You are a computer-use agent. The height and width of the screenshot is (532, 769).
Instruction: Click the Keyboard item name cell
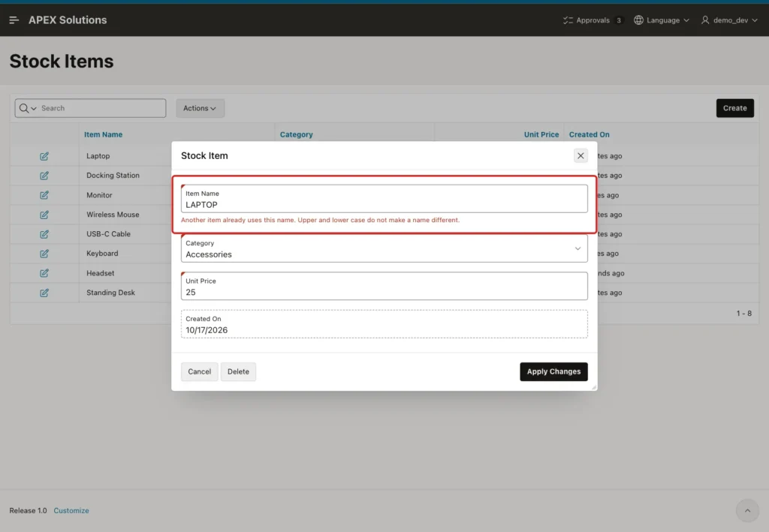[102, 254]
